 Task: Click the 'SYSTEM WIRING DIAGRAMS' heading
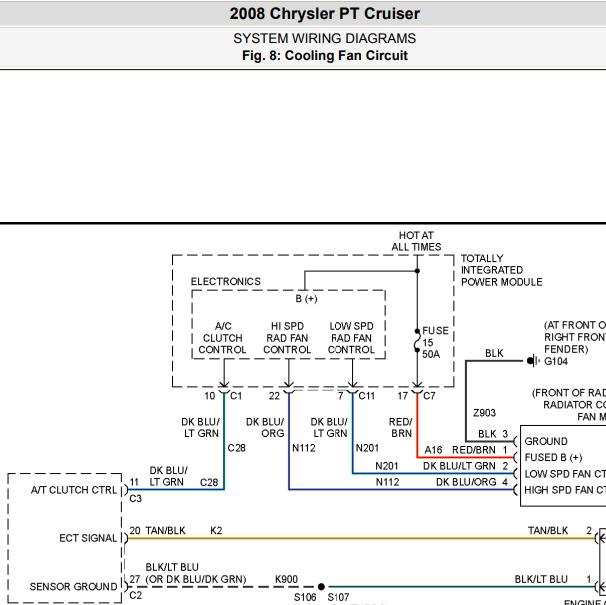point(325,38)
